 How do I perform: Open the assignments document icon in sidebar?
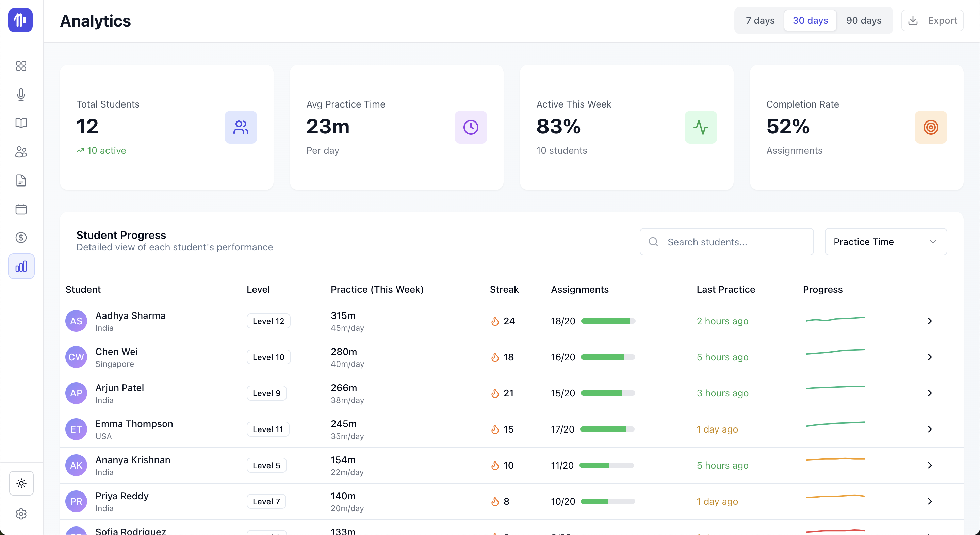(x=21, y=180)
